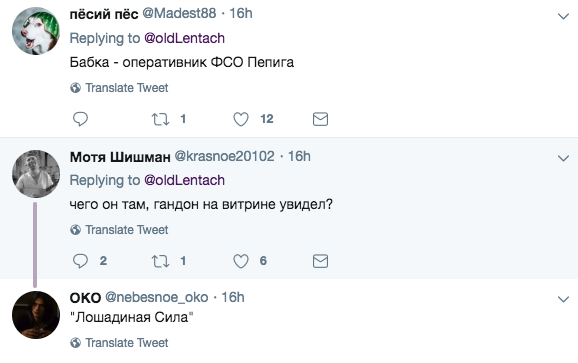Retweet пёсий пёс's tweet about Бабка

click(160, 119)
